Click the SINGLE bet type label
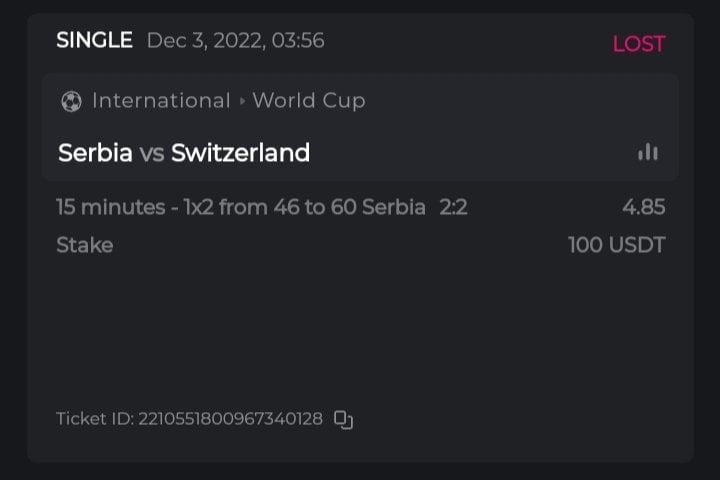The width and height of the screenshot is (720, 480). click(94, 41)
